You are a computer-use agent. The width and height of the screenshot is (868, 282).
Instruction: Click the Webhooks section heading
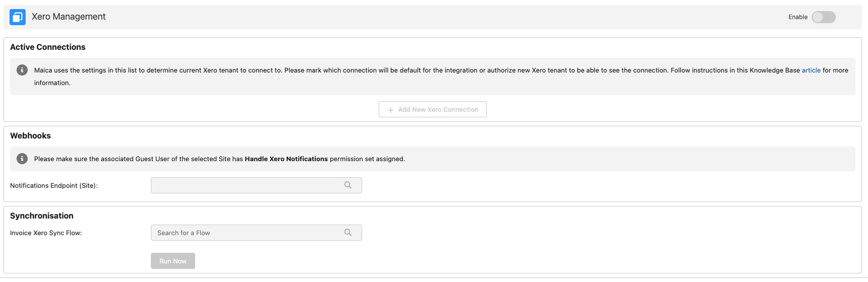tap(31, 136)
